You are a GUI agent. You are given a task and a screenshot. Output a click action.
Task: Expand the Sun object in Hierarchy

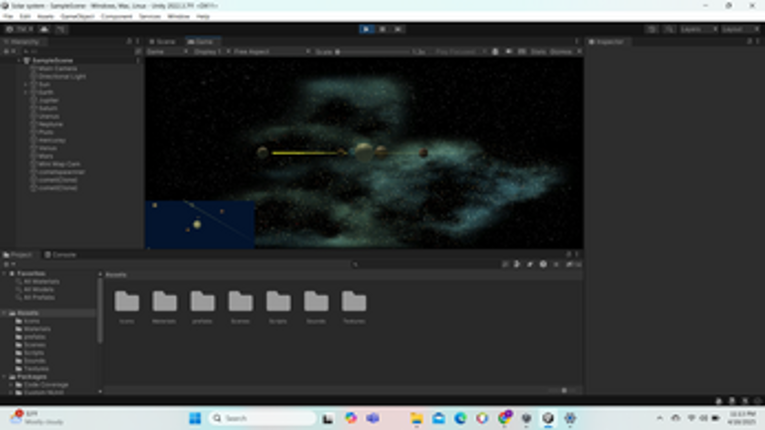[x=26, y=84]
